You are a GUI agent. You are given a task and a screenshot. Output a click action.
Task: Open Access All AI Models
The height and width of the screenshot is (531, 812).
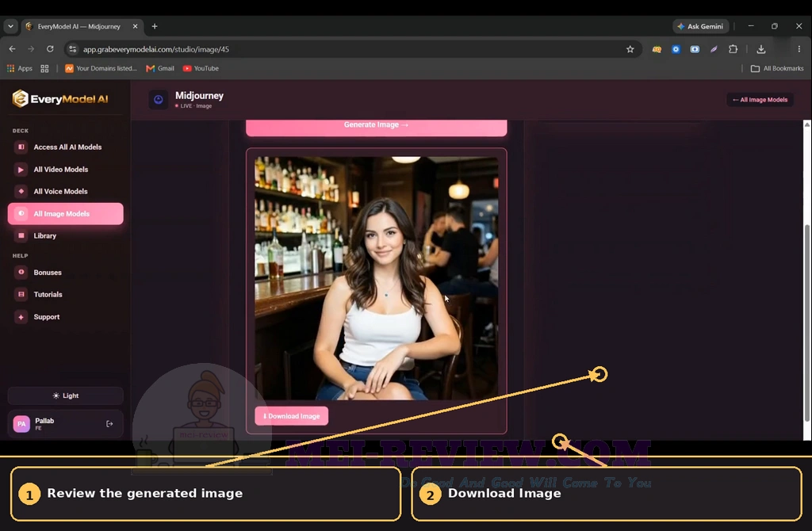[x=65, y=147]
